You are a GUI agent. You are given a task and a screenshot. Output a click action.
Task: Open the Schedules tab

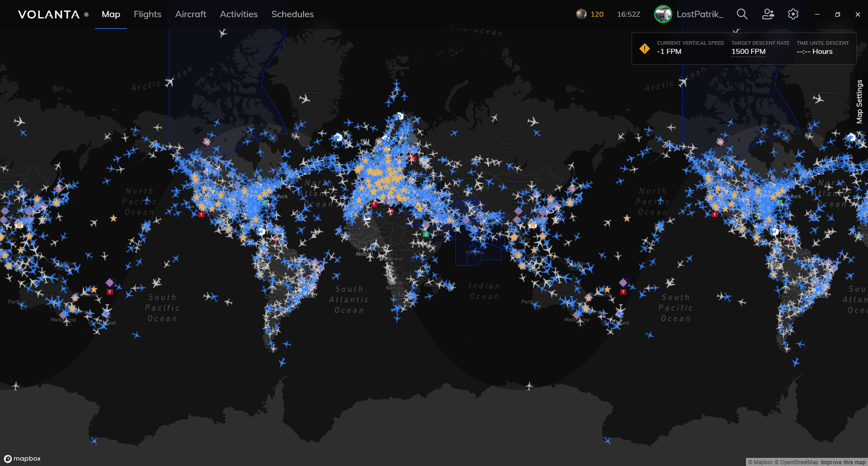click(x=292, y=14)
